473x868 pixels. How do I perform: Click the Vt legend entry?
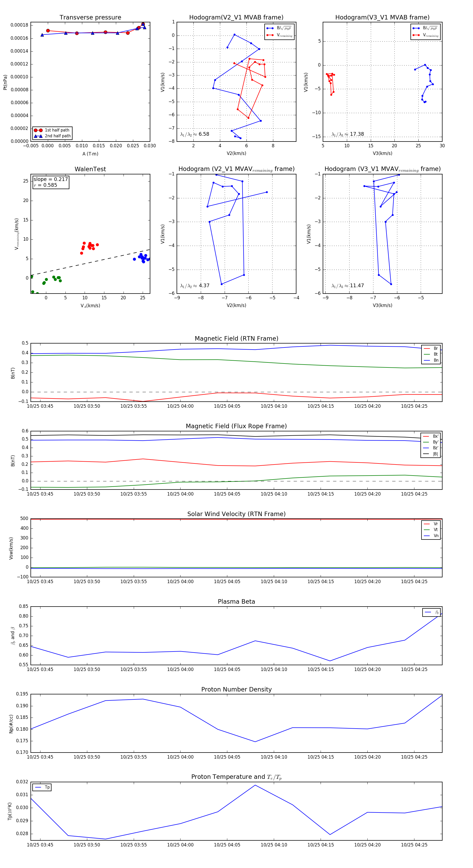[x=431, y=530]
